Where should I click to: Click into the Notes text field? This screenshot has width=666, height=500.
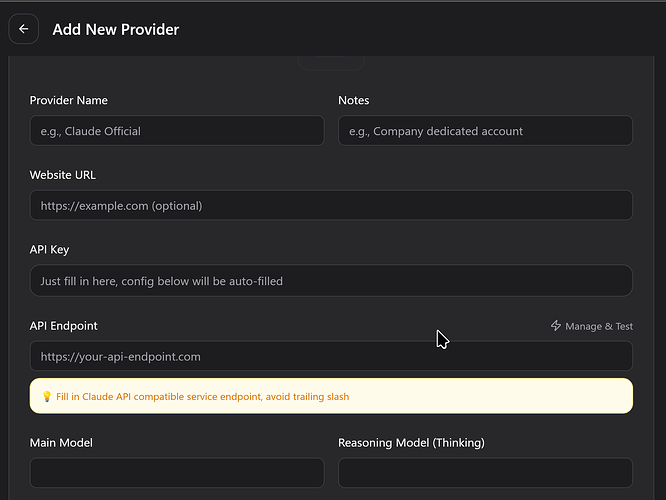[x=485, y=131]
